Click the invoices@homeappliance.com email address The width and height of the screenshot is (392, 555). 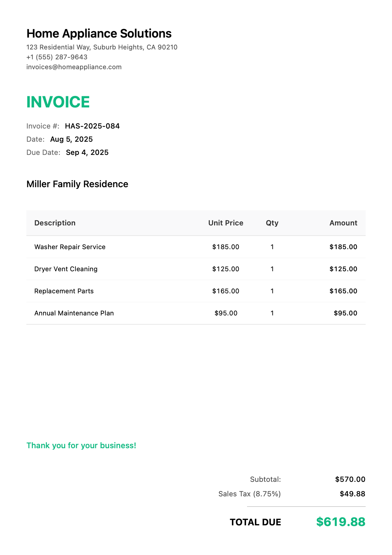coord(74,67)
